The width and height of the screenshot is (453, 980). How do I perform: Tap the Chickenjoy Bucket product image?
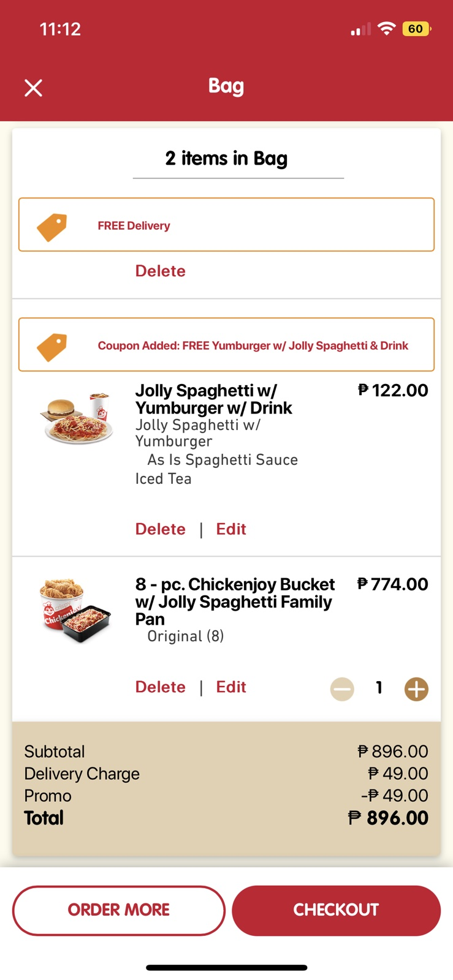coord(76,610)
